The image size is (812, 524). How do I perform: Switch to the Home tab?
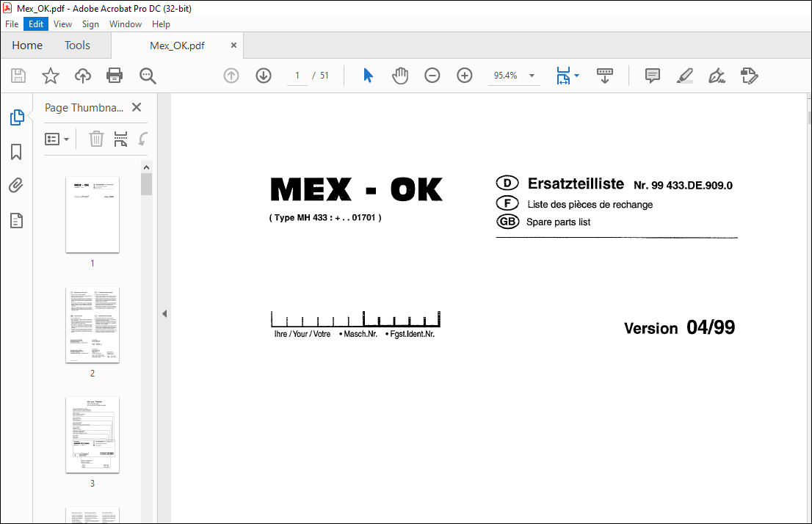pyautogui.click(x=27, y=46)
